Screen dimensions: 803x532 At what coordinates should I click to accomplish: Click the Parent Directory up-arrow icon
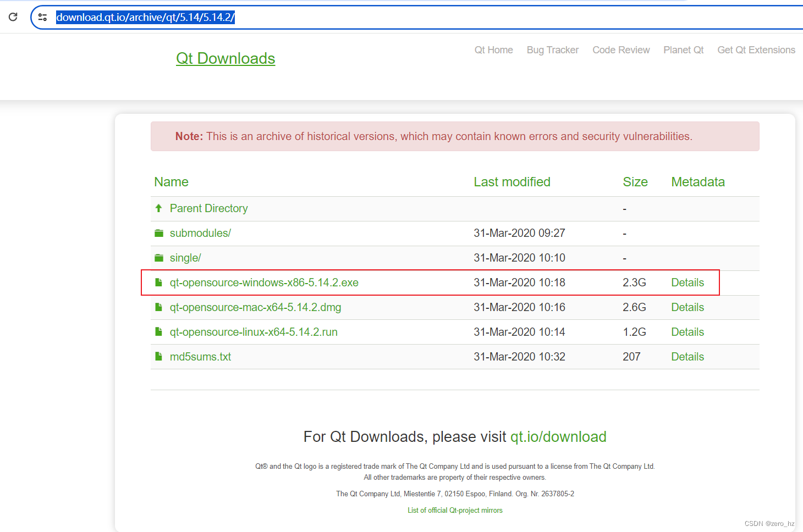point(158,208)
